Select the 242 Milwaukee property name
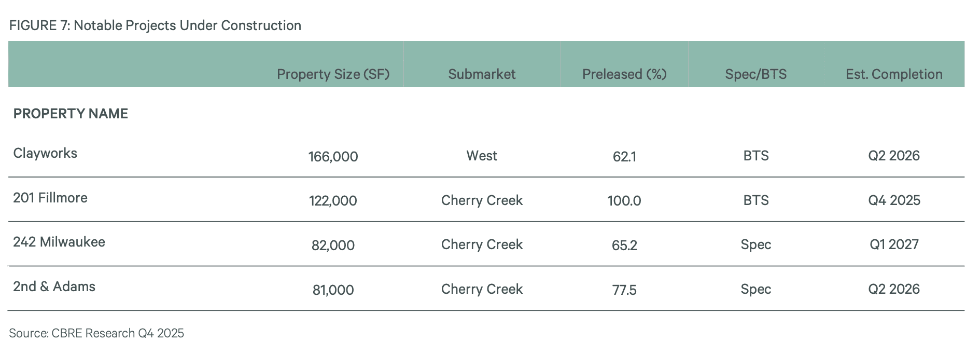This screenshot has height=354, width=980. tap(59, 242)
